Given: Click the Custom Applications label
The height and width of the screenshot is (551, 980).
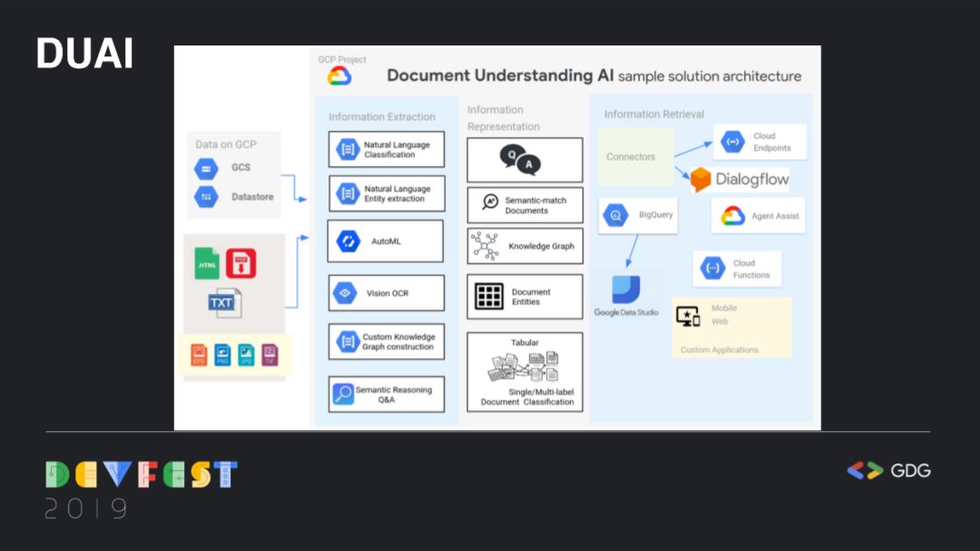Looking at the screenshot, I should click(x=719, y=349).
